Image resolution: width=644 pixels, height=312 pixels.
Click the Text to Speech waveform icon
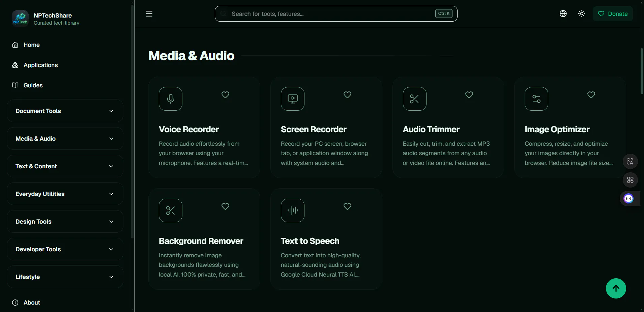tap(293, 210)
